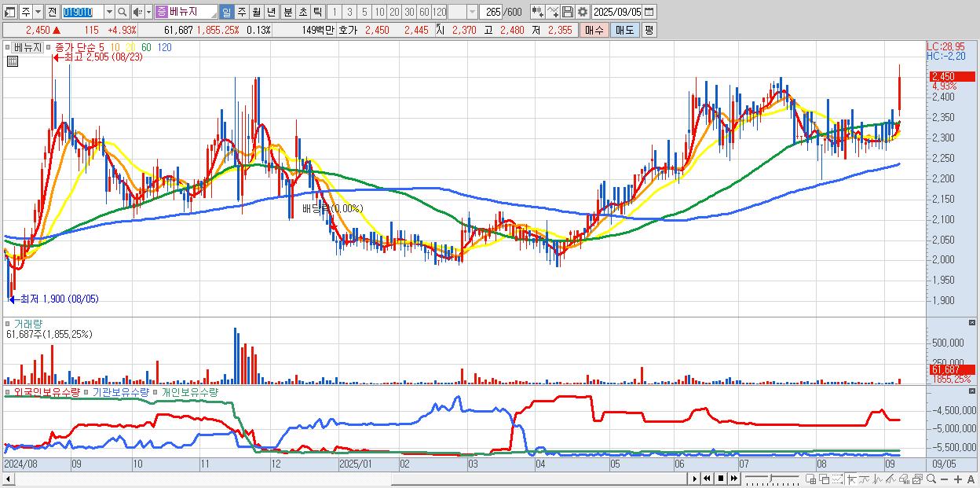
Task: Choose the 1 interval button
Action: 334,12
